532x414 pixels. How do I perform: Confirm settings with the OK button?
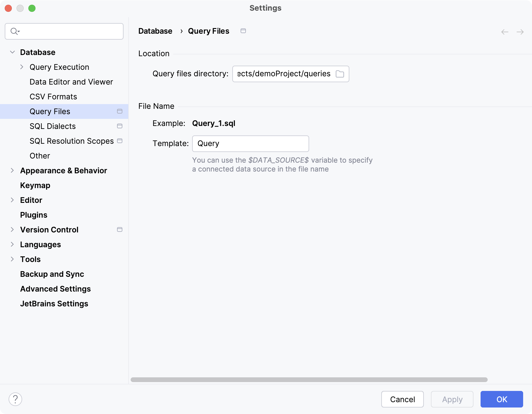tap(502, 399)
